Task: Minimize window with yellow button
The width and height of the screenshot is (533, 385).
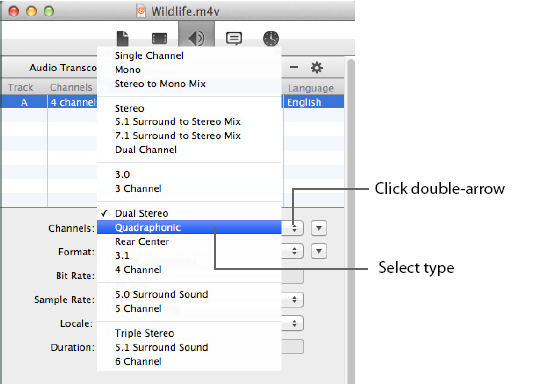Action: (31, 11)
